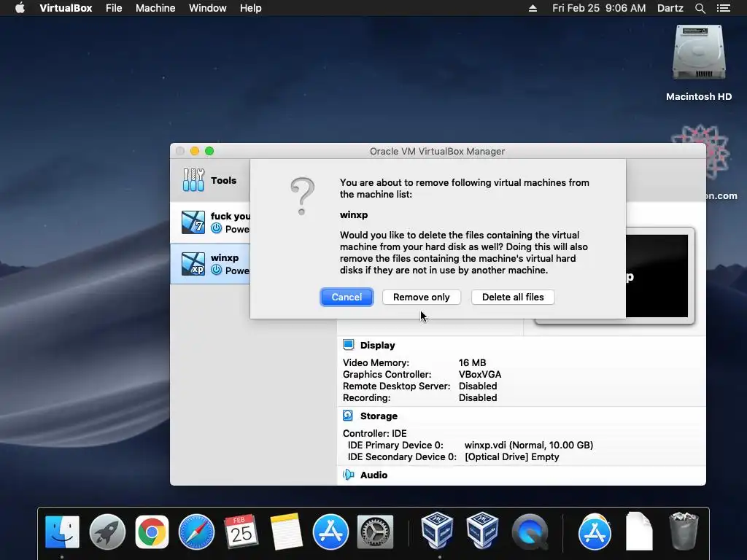Click the second VirtualBox Dock icon
The width and height of the screenshot is (747, 560).
click(482, 531)
